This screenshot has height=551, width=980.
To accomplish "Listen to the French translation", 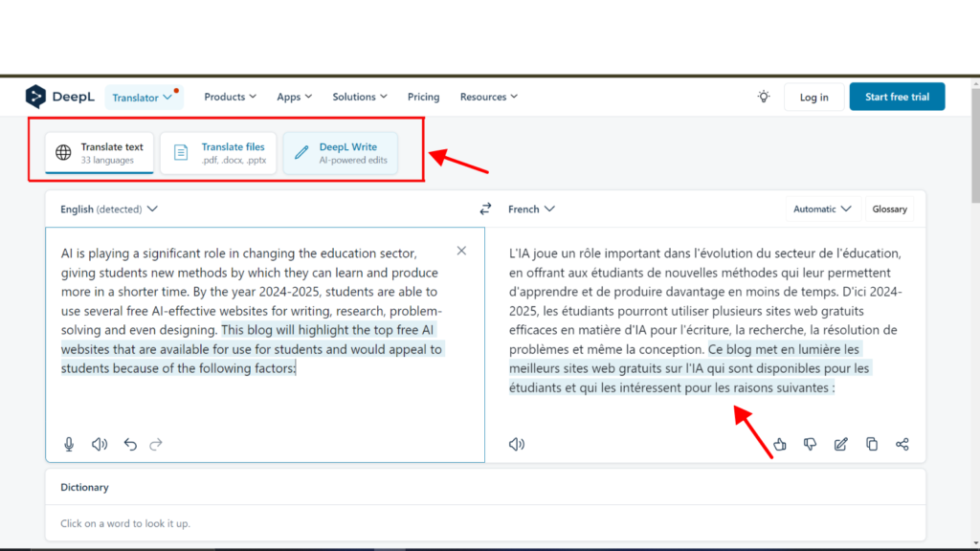I will [x=516, y=444].
